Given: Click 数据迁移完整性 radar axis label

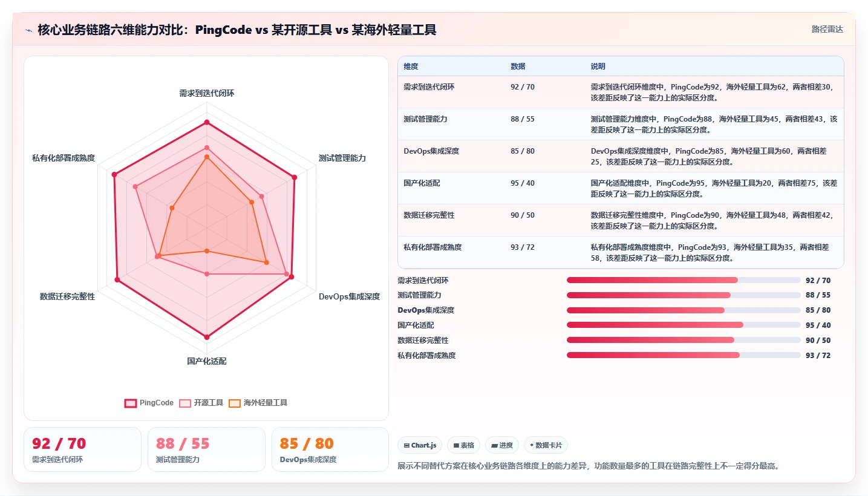Looking at the screenshot, I should [x=67, y=296].
